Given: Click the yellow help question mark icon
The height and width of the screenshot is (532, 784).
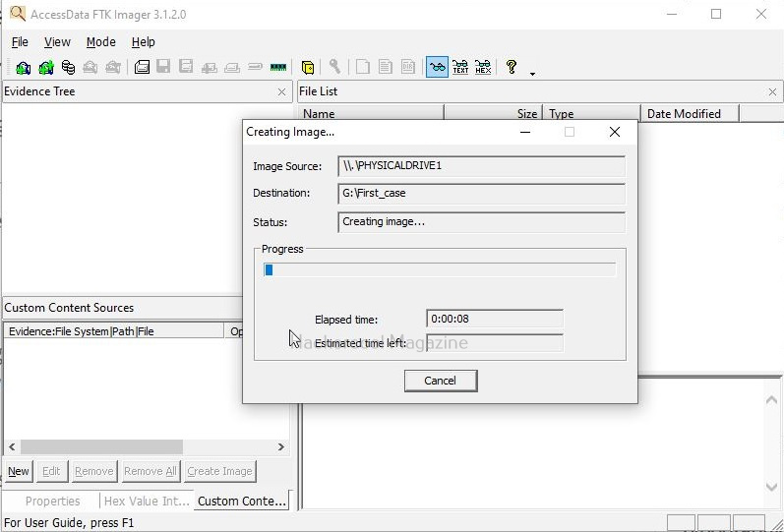Looking at the screenshot, I should (511, 67).
